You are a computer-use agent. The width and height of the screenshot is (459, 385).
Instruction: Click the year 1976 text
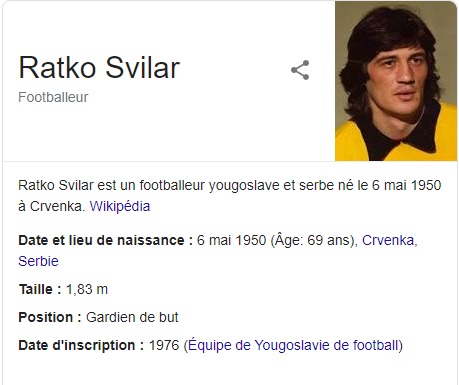(164, 345)
